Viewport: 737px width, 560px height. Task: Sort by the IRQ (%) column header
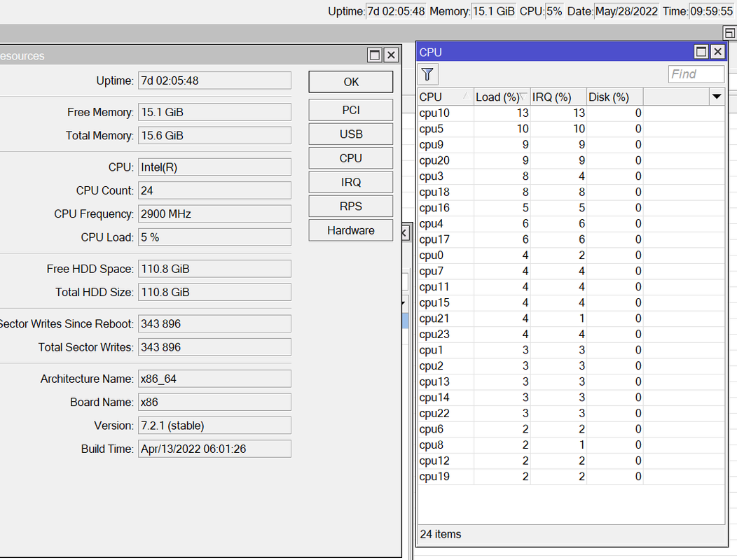[x=558, y=97]
